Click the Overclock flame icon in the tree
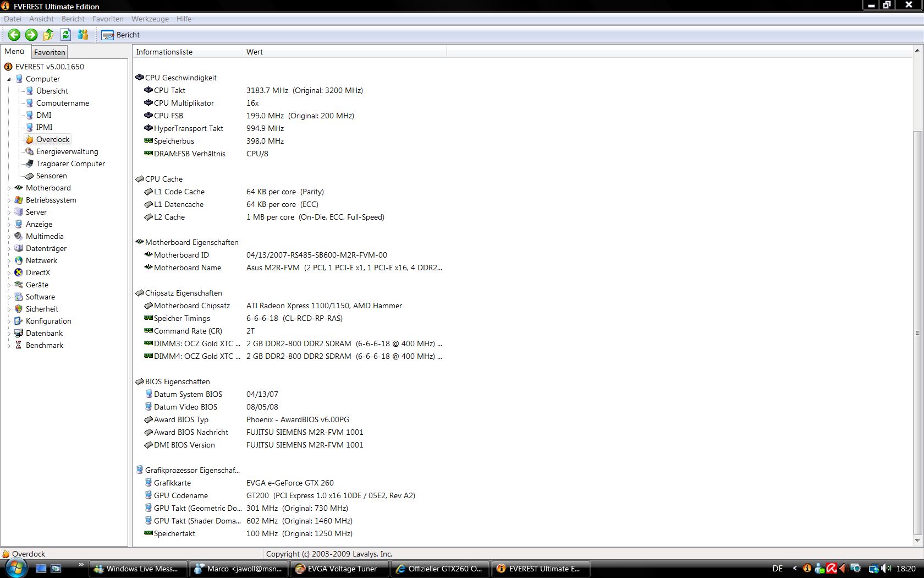 (x=30, y=139)
